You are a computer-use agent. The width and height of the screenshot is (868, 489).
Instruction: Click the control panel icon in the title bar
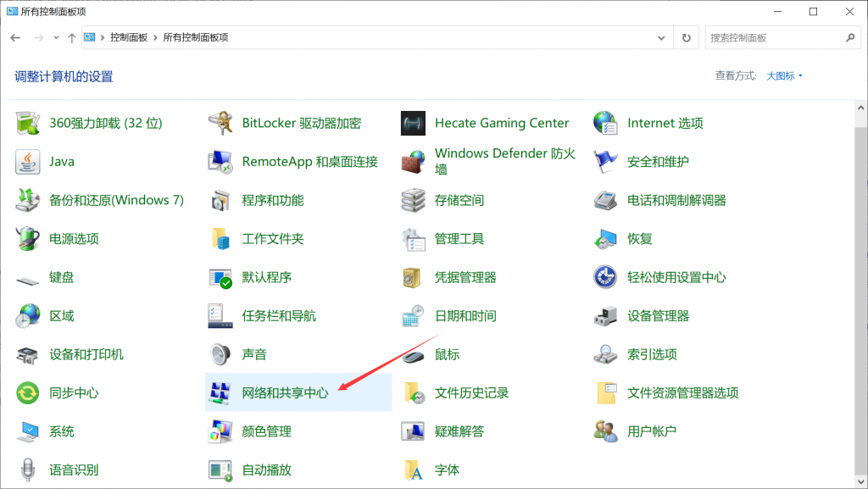coord(12,11)
